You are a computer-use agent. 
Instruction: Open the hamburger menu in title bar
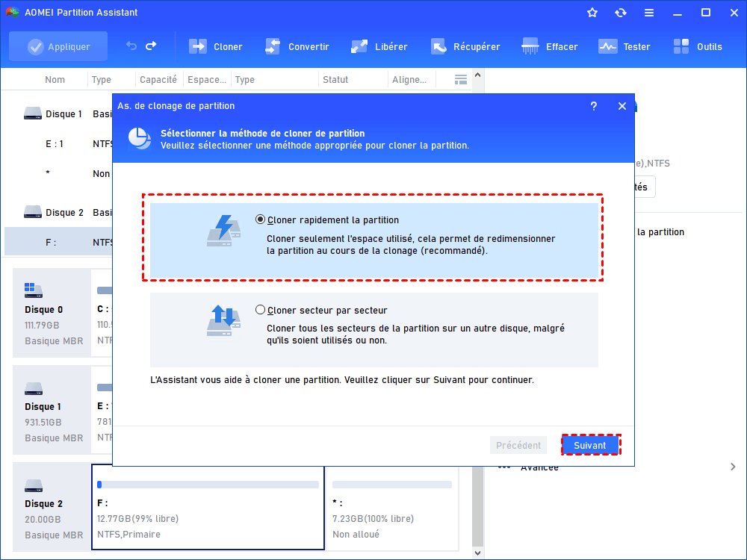tap(649, 13)
